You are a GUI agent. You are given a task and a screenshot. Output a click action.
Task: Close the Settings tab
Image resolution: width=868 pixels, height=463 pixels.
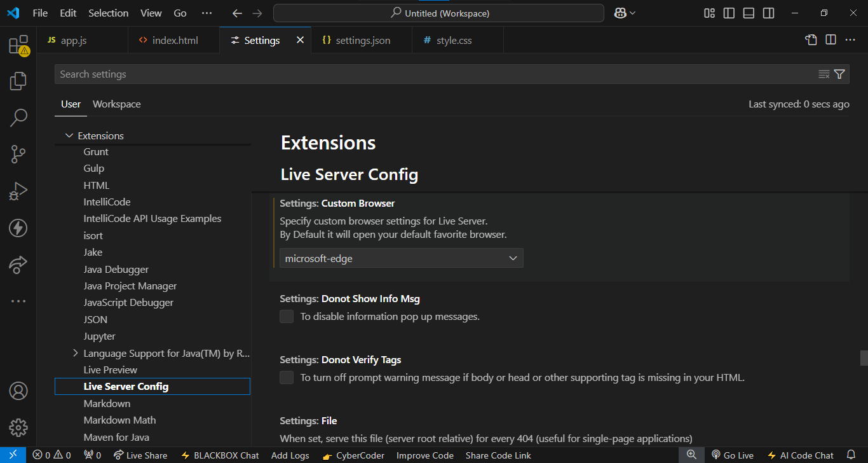point(301,40)
